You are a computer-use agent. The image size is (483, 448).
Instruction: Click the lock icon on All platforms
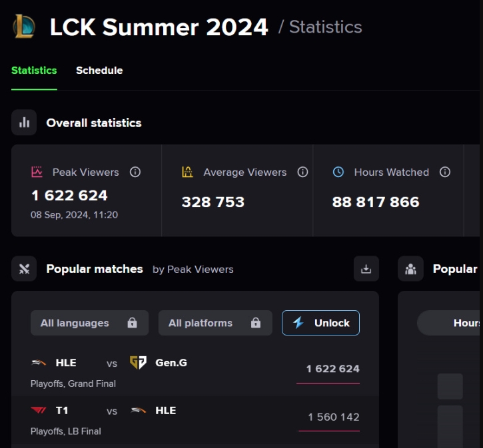point(256,323)
